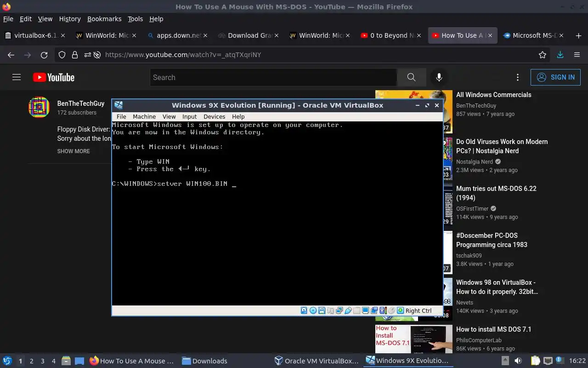Open Firefox Tools menu
This screenshot has width=588, height=368.
coord(135,19)
